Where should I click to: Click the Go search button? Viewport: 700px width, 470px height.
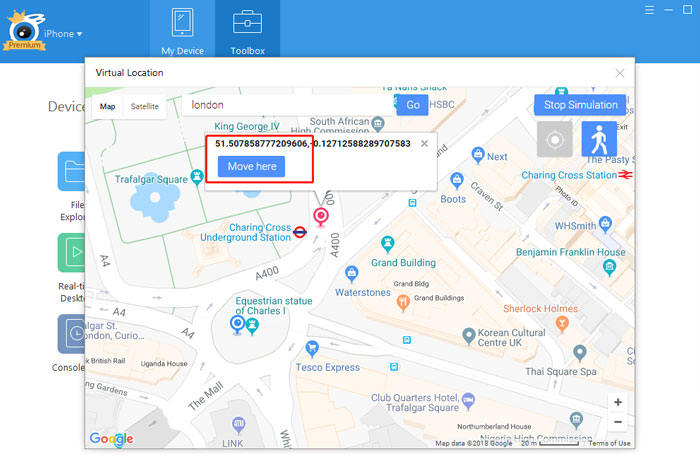click(x=412, y=105)
